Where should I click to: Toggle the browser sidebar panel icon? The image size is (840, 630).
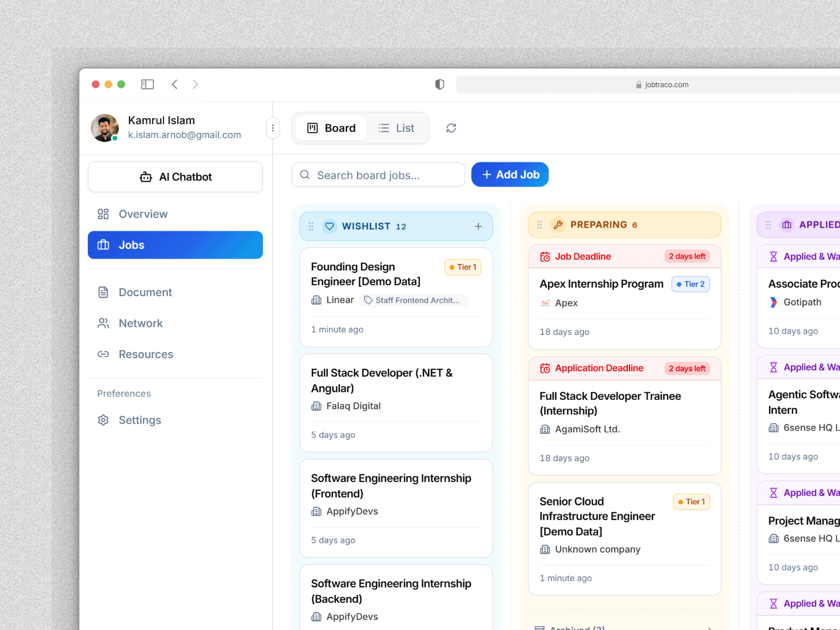147,84
